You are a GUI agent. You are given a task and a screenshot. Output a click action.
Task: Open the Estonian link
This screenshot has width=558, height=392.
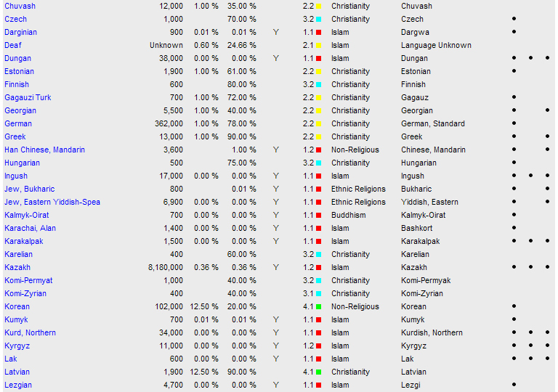[x=19, y=71]
